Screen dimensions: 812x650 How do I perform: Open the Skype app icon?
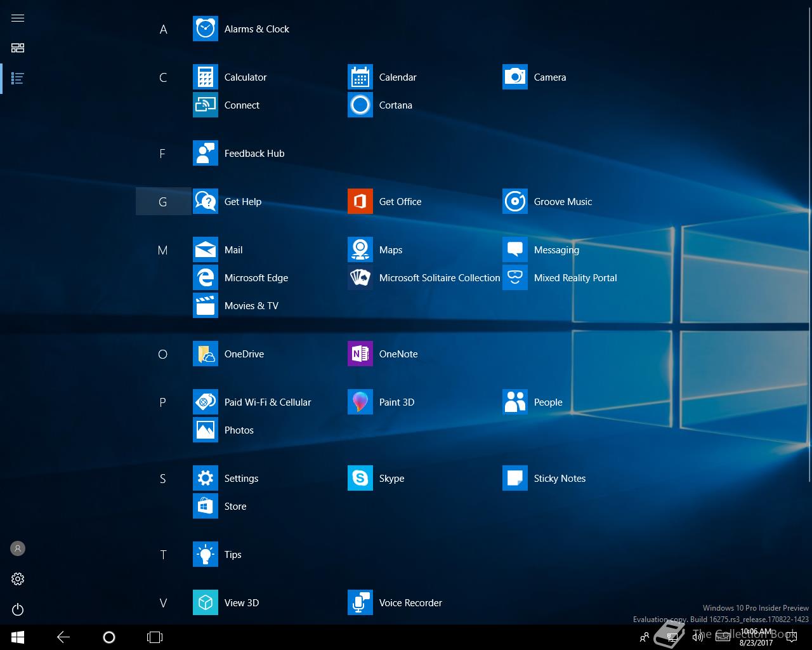[360, 478]
